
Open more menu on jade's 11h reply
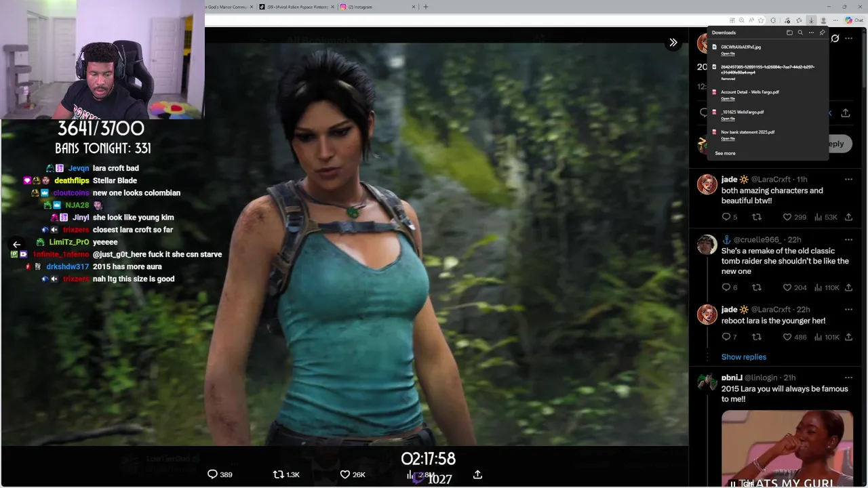(x=848, y=180)
